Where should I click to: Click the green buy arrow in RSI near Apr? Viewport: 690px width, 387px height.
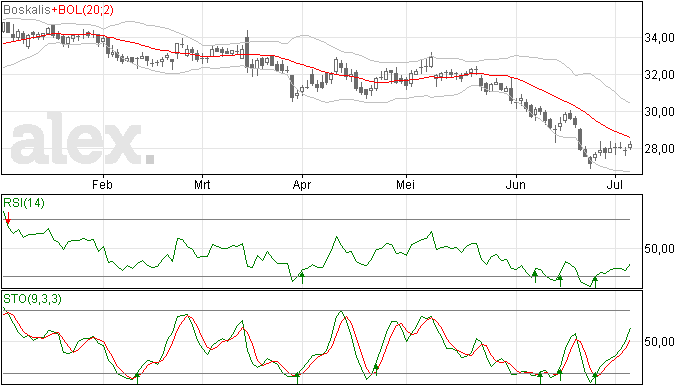click(x=302, y=277)
